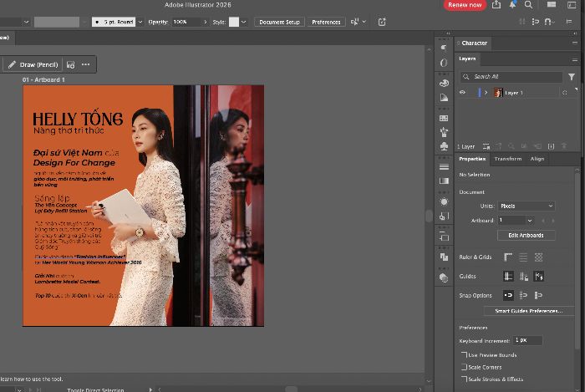Click the Document Setup button
Screen dimensions: 585x392
pos(279,22)
